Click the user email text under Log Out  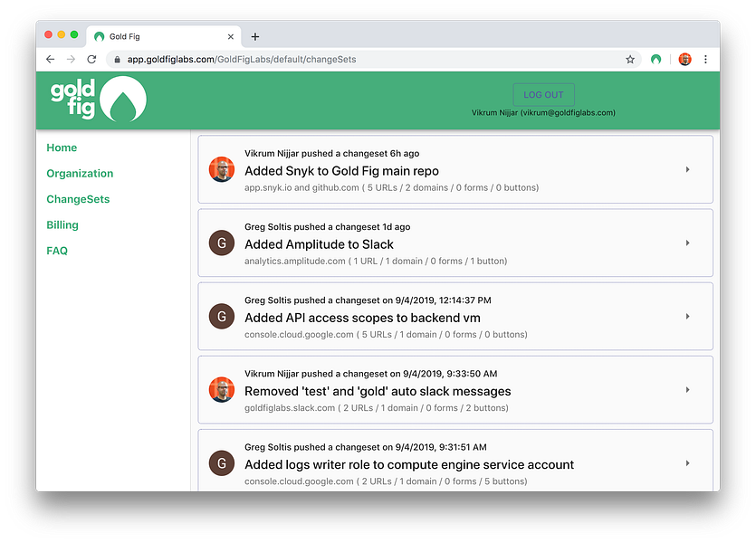[543, 113]
